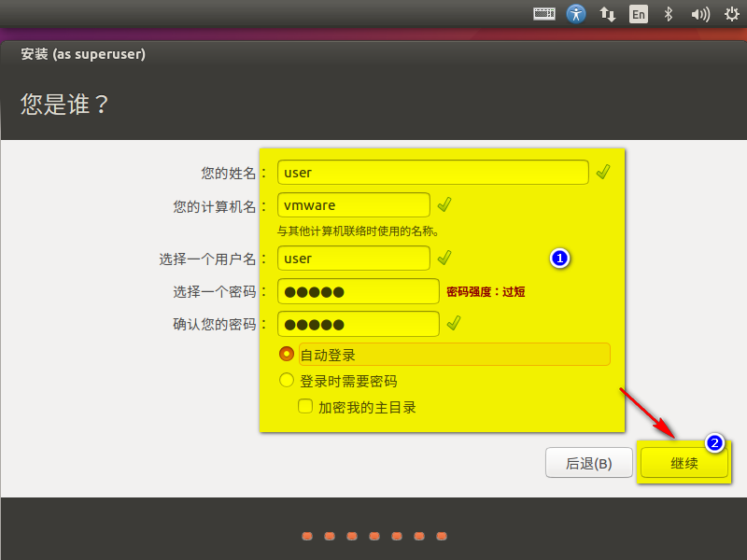This screenshot has width=747, height=560.
Task: Click the 您是谁？ page heading
Action: (64, 104)
